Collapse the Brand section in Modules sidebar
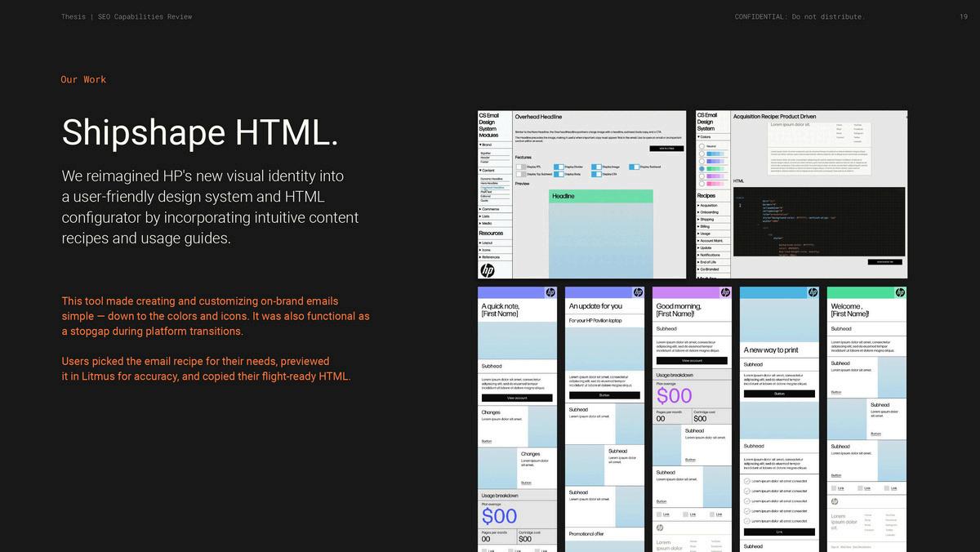The image size is (980, 552). coord(495,145)
